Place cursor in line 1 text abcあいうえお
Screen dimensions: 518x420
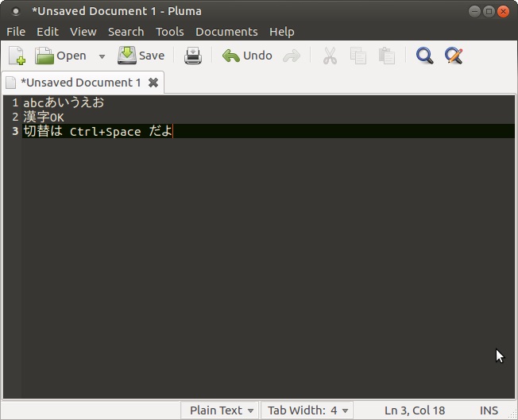click(64, 102)
